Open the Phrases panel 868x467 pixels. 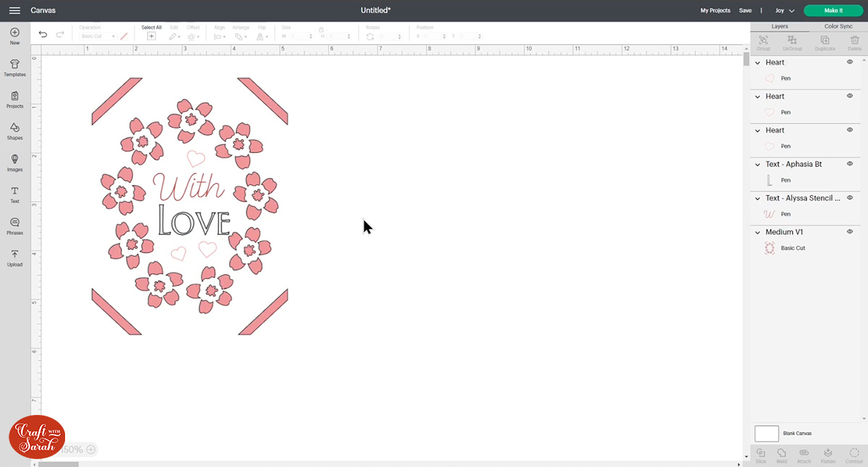click(x=14, y=226)
